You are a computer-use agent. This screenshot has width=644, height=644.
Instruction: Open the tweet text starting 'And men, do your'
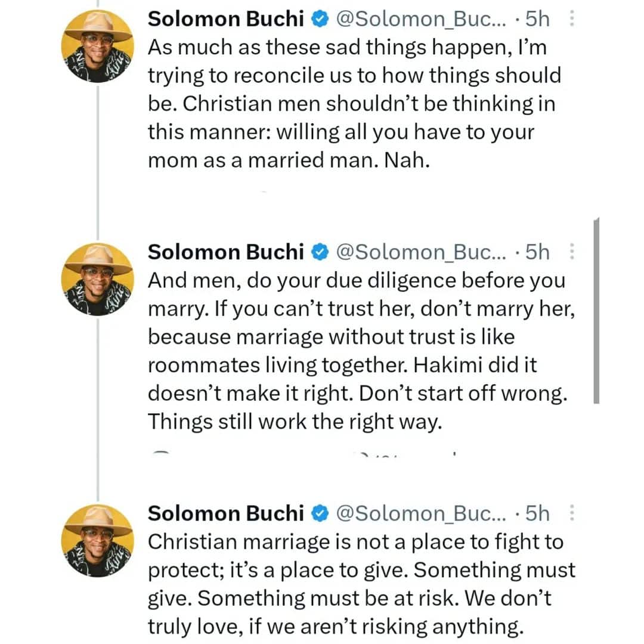point(356,351)
